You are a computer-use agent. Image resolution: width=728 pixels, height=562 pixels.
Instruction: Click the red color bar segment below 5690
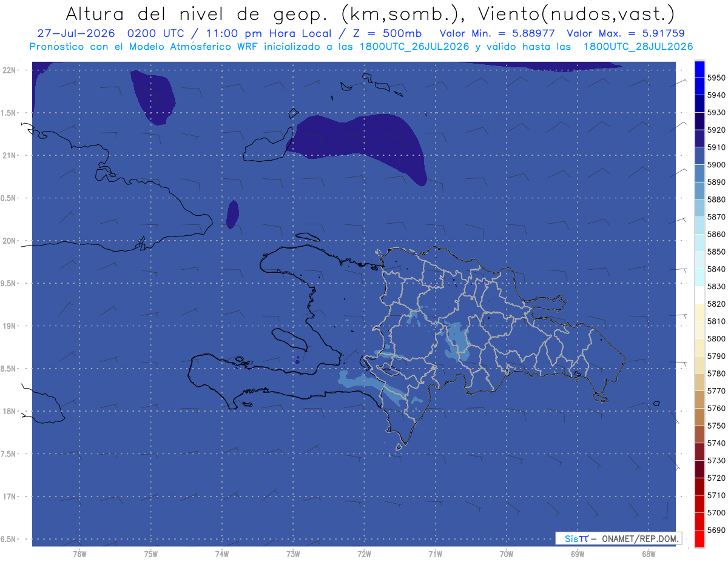(699, 538)
